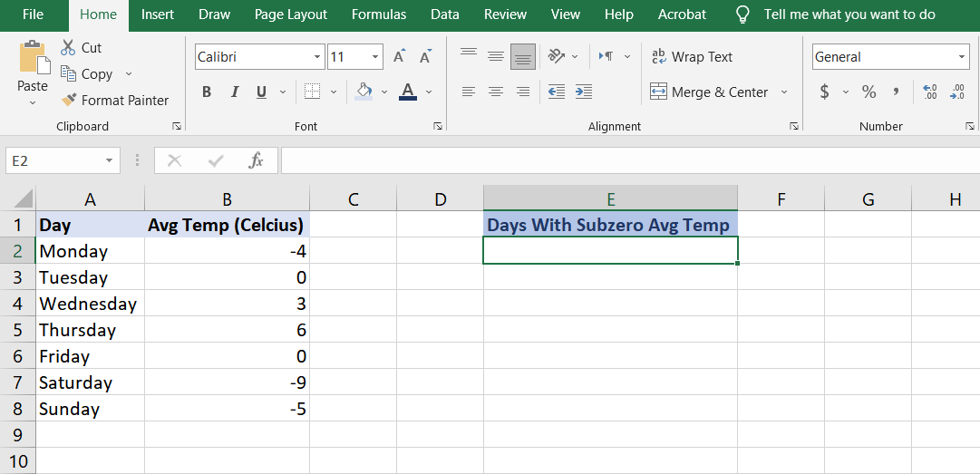Toggle Italic formatting

[x=235, y=92]
